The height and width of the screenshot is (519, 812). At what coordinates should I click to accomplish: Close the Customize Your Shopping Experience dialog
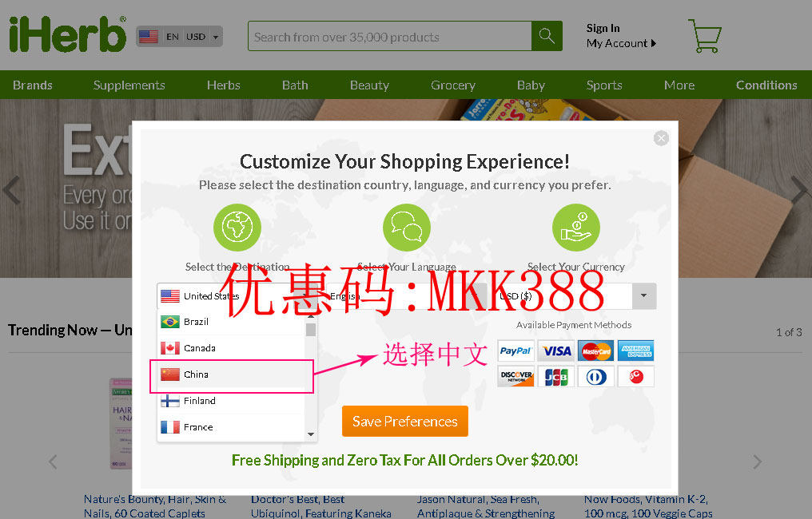point(661,138)
